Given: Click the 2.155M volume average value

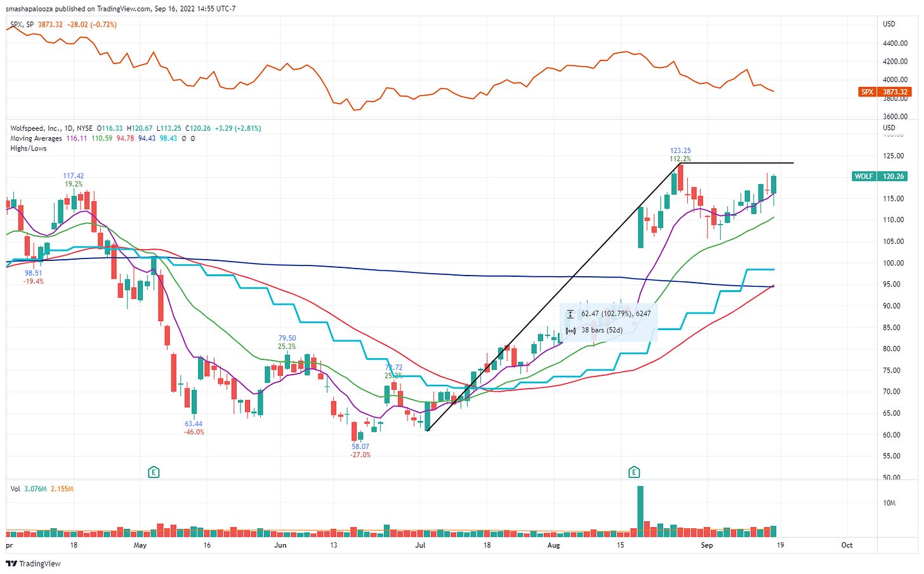Looking at the screenshot, I should [x=62, y=489].
